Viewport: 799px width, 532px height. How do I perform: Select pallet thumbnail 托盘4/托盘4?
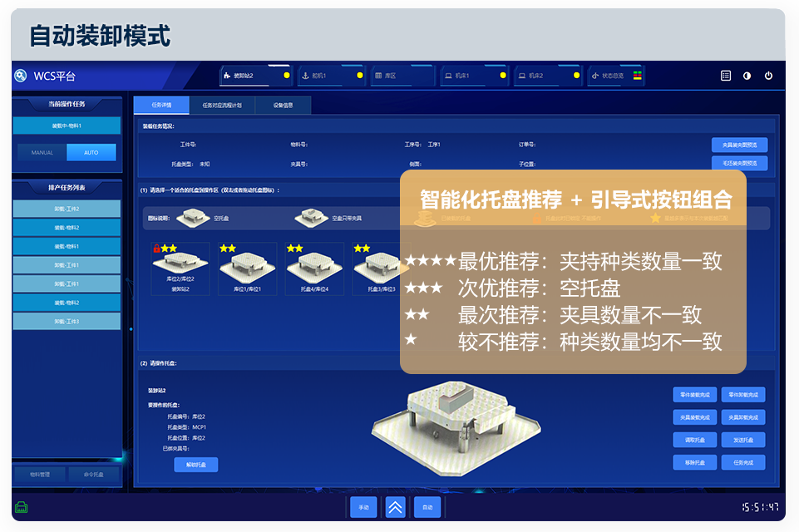[314, 268]
